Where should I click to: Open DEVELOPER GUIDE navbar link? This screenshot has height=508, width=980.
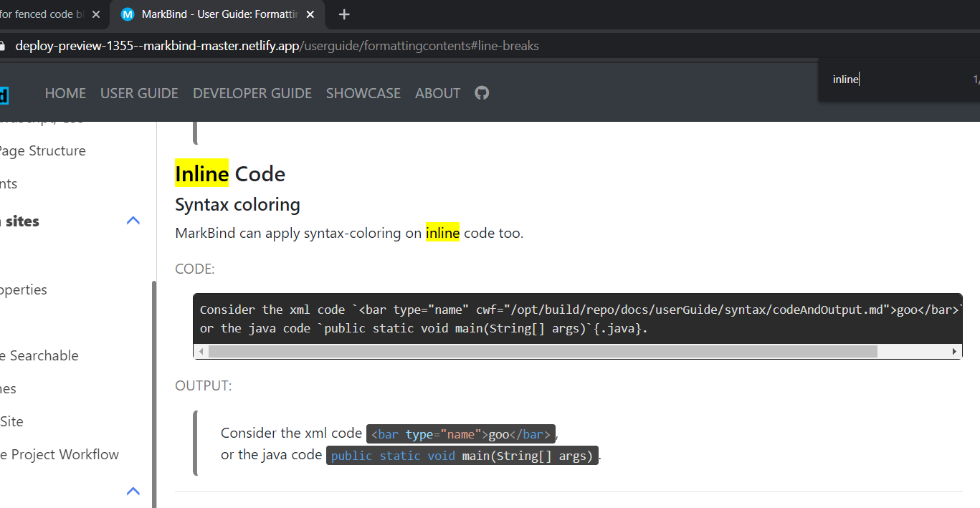[x=252, y=93]
